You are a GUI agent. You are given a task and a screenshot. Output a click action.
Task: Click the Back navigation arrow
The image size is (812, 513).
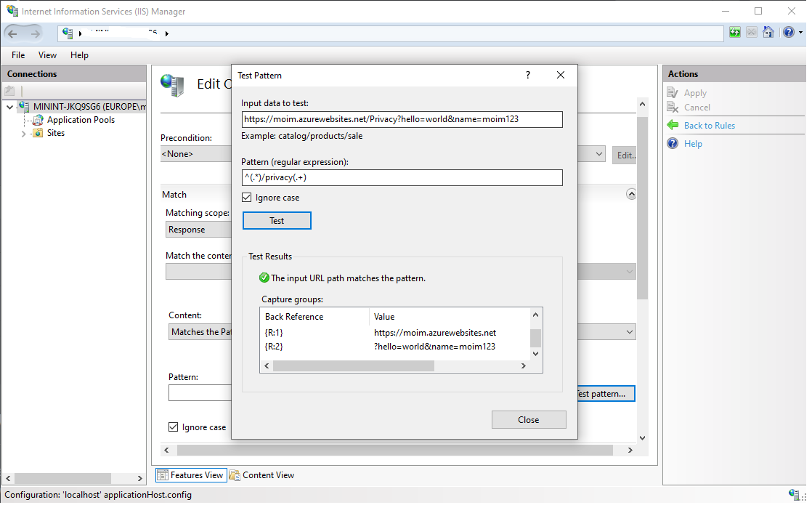[x=12, y=34]
